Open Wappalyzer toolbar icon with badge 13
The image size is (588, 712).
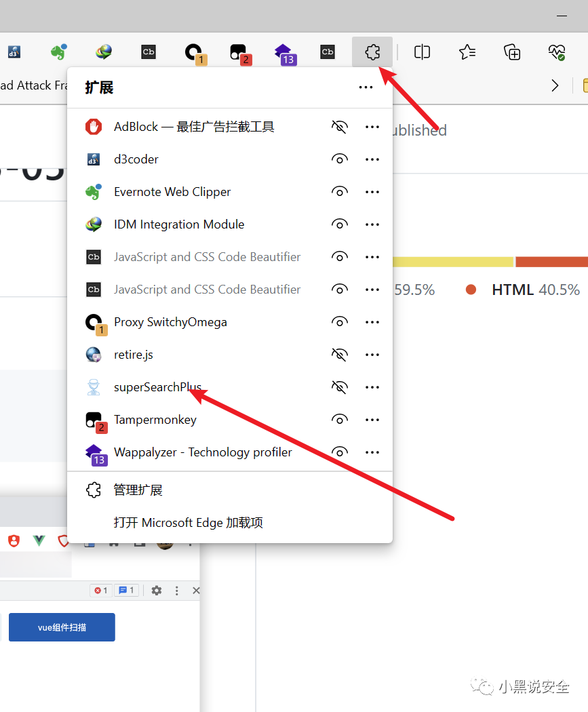(x=286, y=54)
